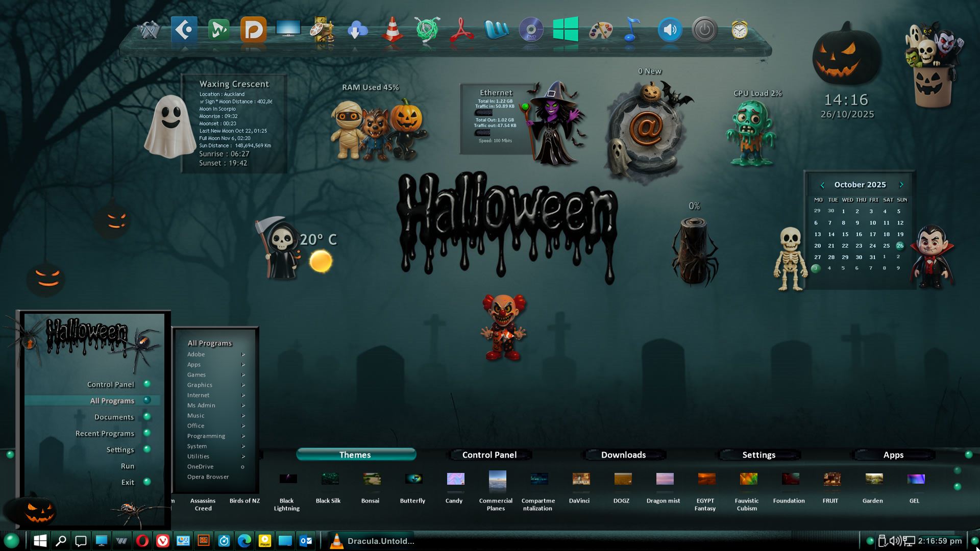This screenshot has width=980, height=551.
Task: Click the power button dock icon
Action: [x=704, y=30]
